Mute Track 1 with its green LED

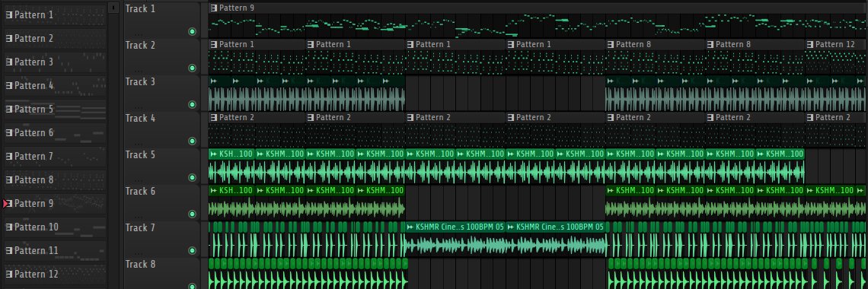(192, 31)
